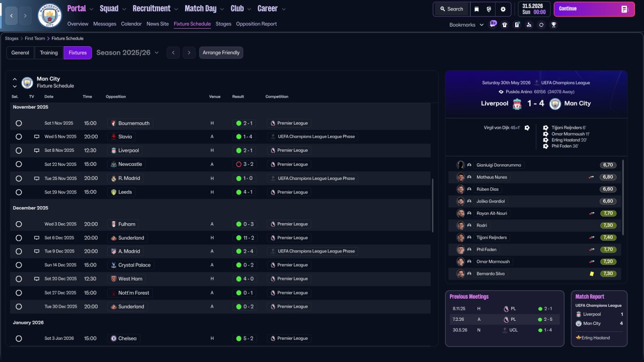Switch to the Opposition Report tab
Screen dimensions: 644x362
coord(256,24)
